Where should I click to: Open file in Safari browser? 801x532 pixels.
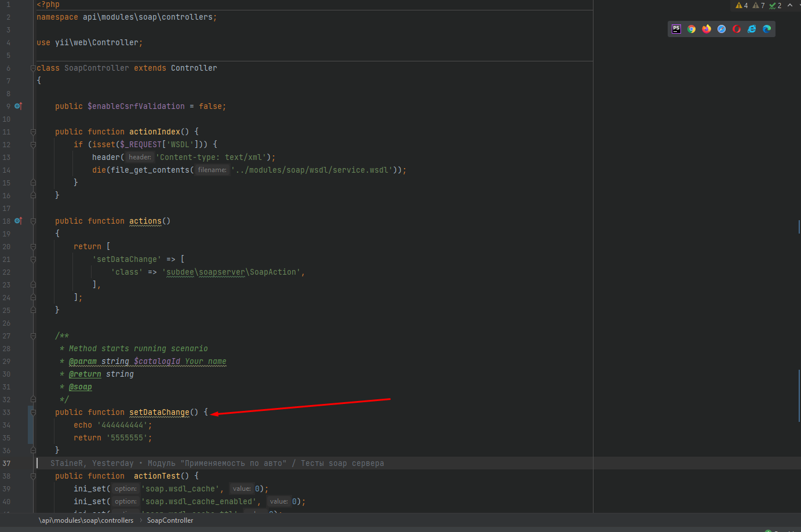(x=722, y=29)
